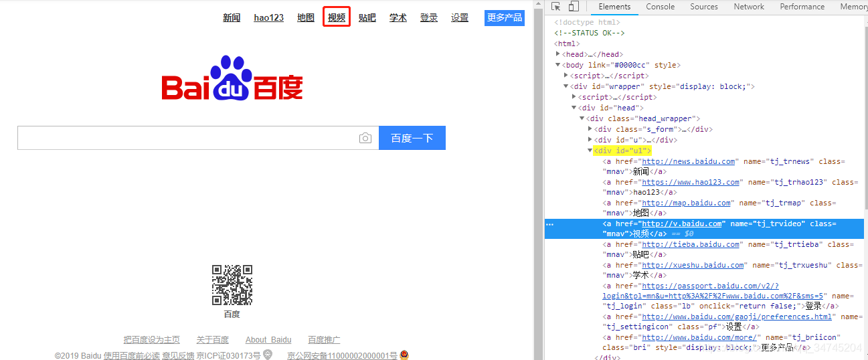
Task: Toggle the device toolbar icon in DevTools
Action: [574, 7]
